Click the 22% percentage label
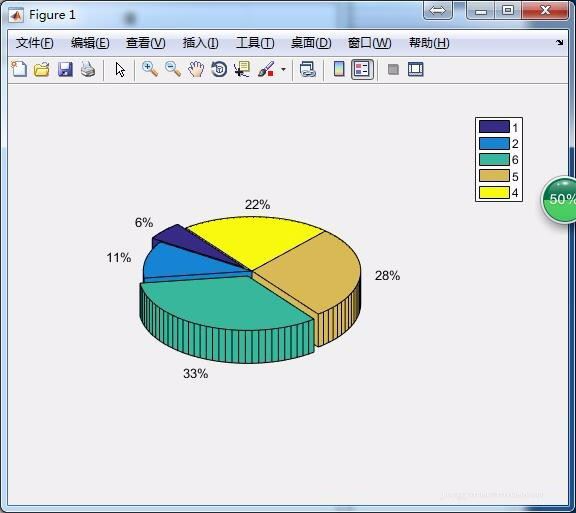The height and width of the screenshot is (513, 576). coord(258,205)
